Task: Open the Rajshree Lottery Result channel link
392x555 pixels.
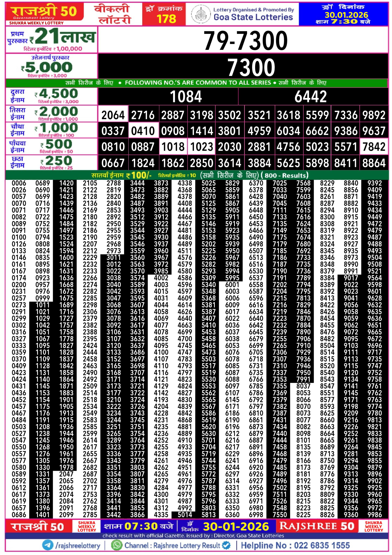Action: [172, 545]
